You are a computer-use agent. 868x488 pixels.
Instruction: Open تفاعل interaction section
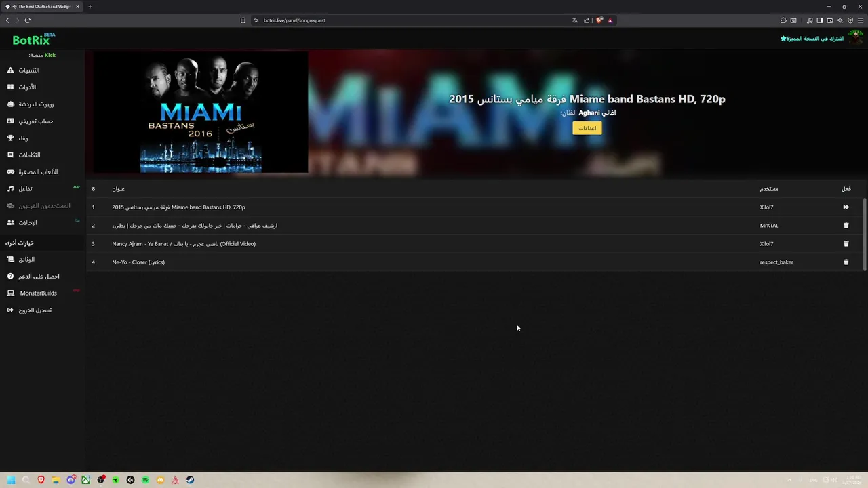coord(25,189)
